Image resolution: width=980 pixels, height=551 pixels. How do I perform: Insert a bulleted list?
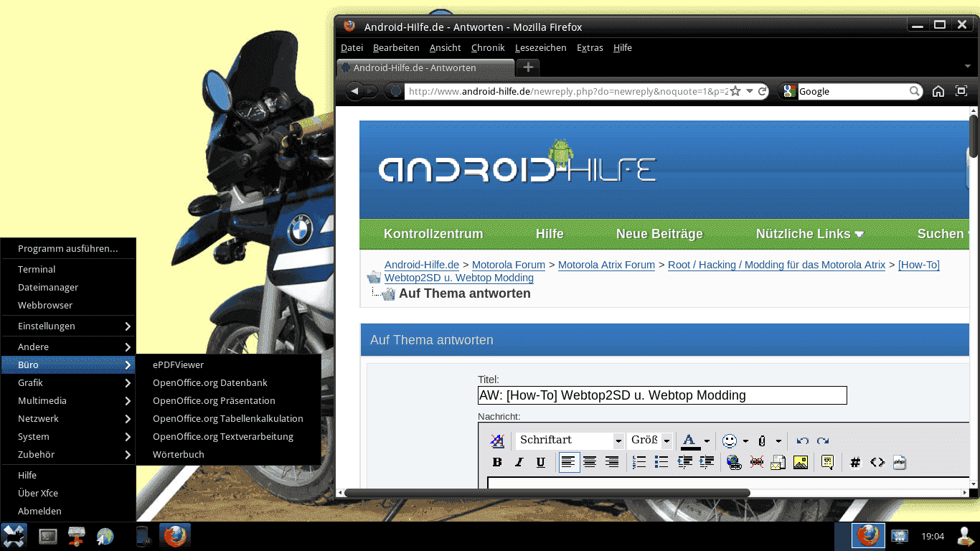click(x=662, y=463)
